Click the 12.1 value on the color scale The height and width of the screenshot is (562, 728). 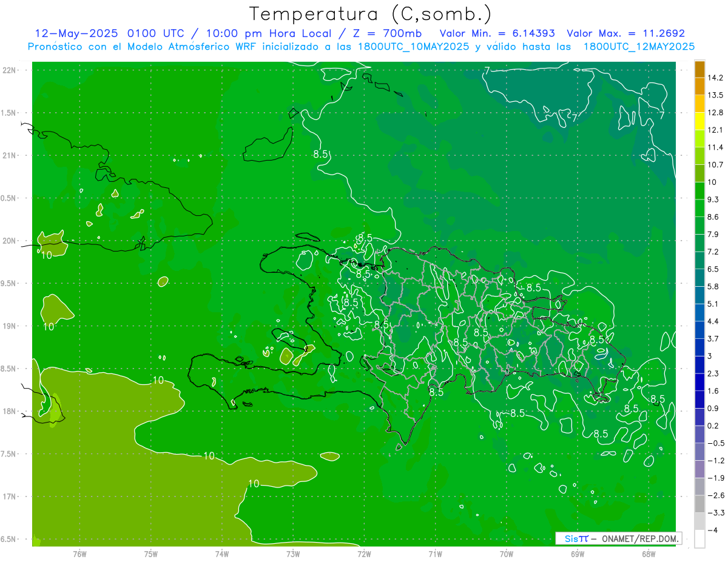point(715,130)
